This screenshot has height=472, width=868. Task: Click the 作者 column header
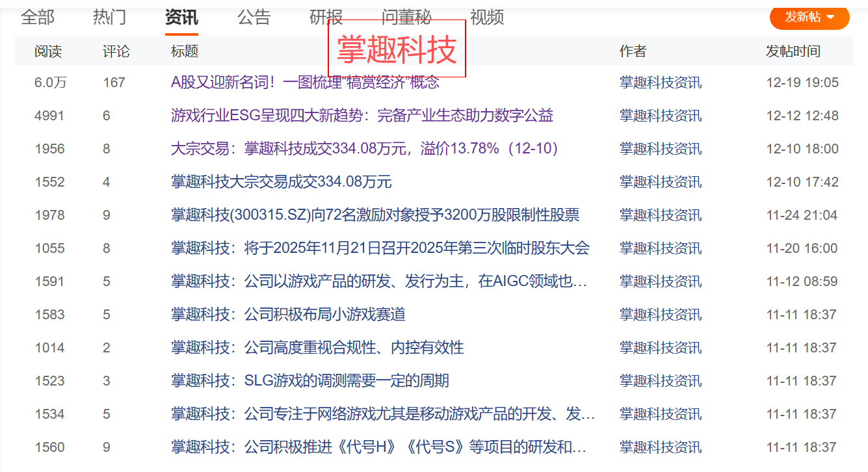pos(633,51)
